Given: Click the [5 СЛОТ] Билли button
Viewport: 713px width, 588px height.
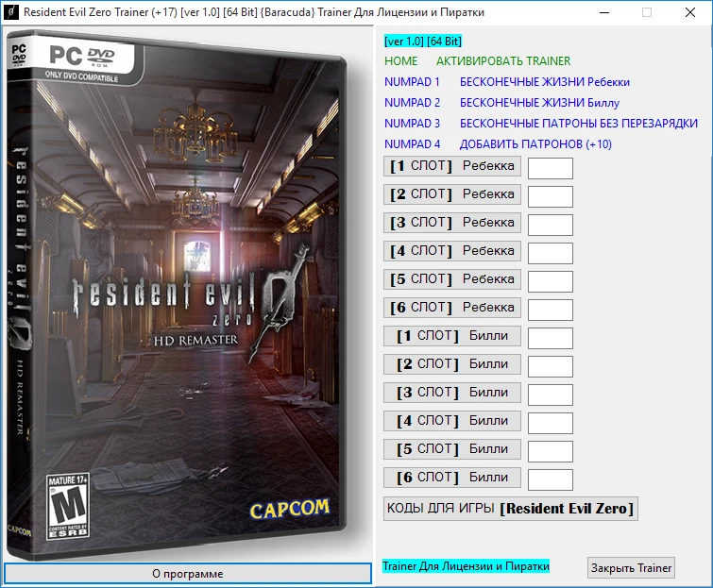Looking at the screenshot, I should click(452, 449).
